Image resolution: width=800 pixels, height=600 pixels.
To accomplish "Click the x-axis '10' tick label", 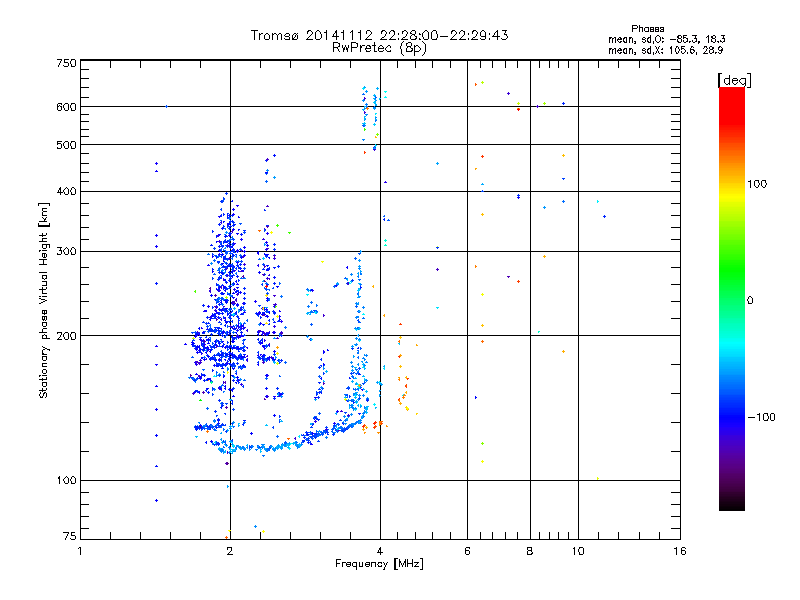I will (x=578, y=551).
